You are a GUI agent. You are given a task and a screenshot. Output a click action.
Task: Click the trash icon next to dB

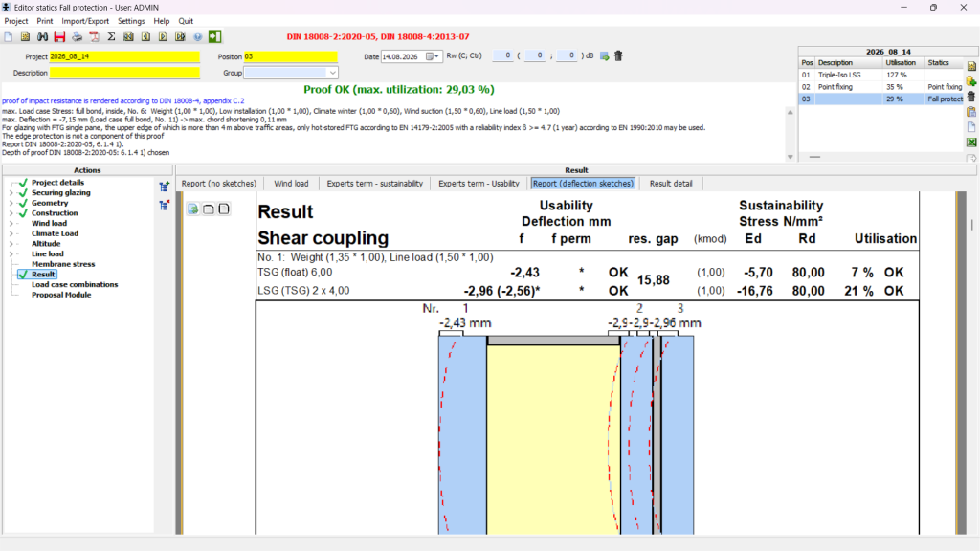pyautogui.click(x=618, y=55)
